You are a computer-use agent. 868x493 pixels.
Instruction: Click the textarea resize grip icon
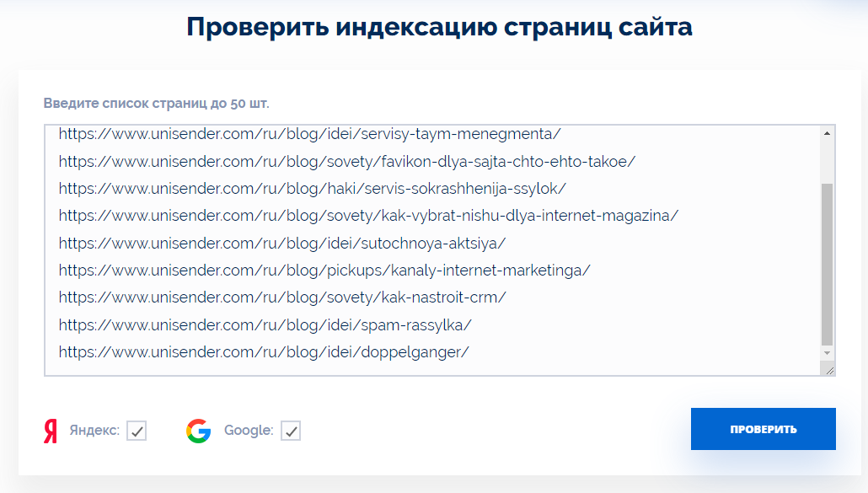coord(829,370)
